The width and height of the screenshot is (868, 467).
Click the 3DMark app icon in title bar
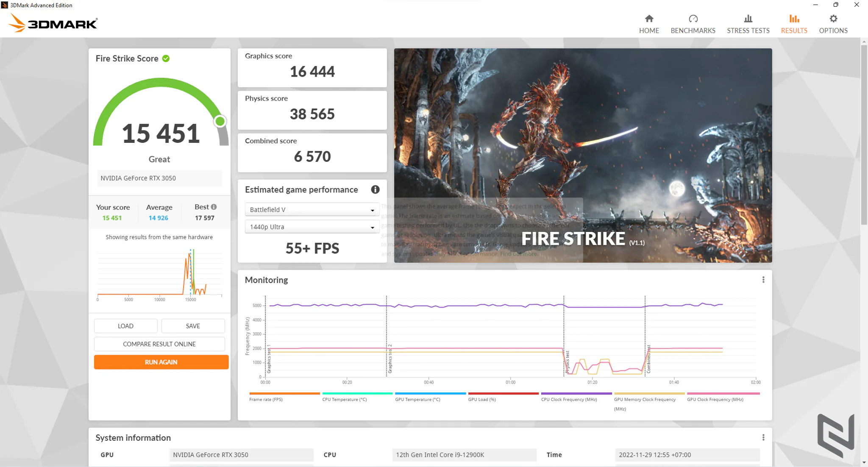tap(5, 5)
